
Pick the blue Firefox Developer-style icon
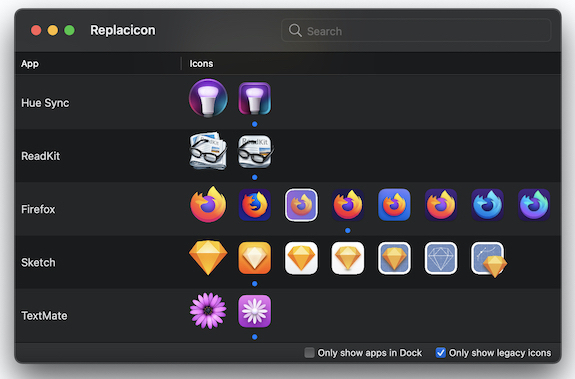(x=487, y=205)
